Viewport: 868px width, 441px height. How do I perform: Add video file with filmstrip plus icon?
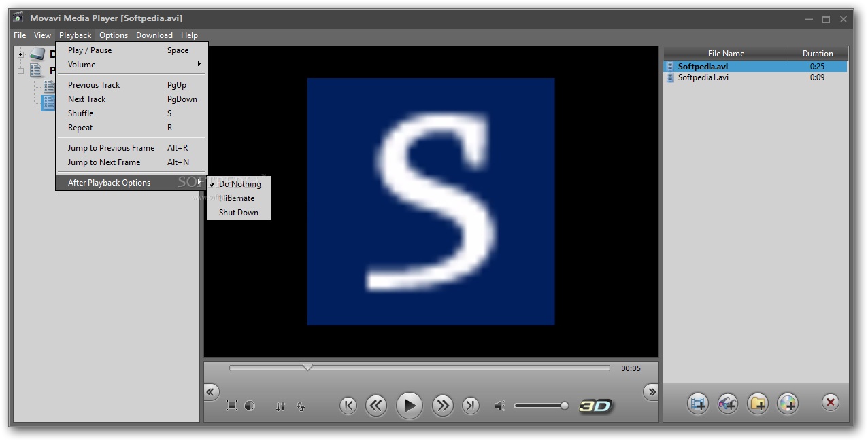pos(697,403)
